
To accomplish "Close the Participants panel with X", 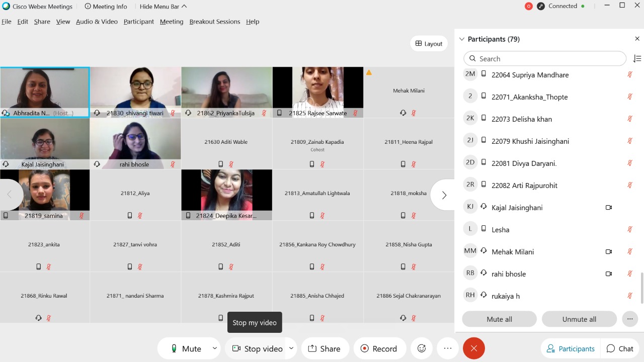I will coord(637,39).
